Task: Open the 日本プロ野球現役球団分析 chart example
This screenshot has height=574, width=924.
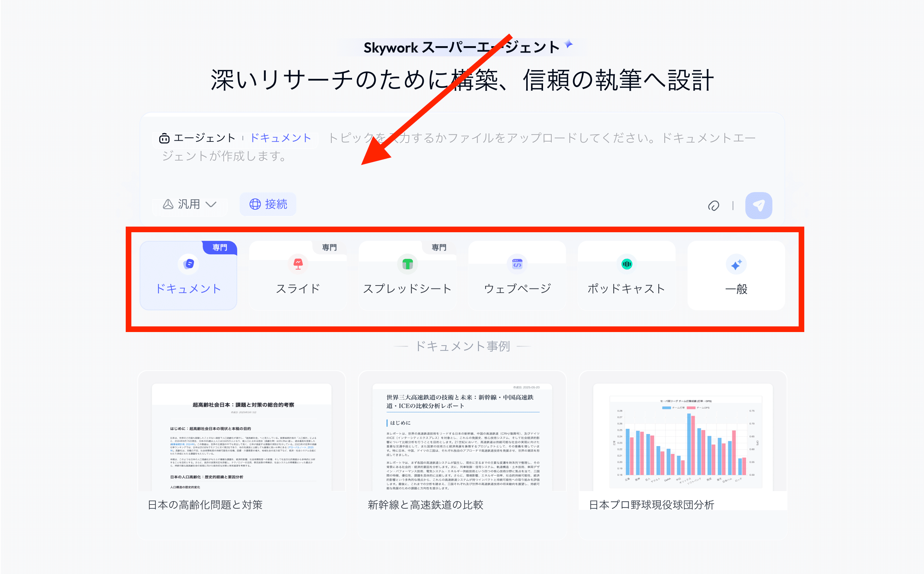Action: pyautogui.click(x=682, y=437)
